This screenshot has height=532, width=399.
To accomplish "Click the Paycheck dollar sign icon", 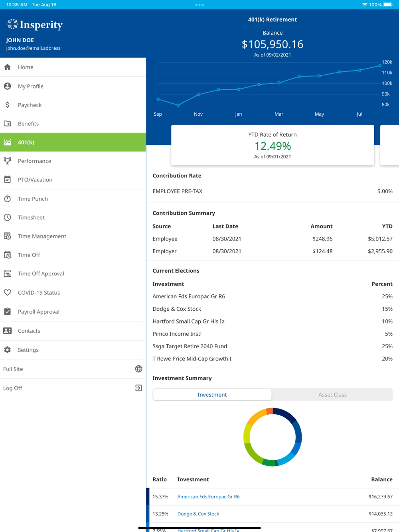I will coord(8,105).
